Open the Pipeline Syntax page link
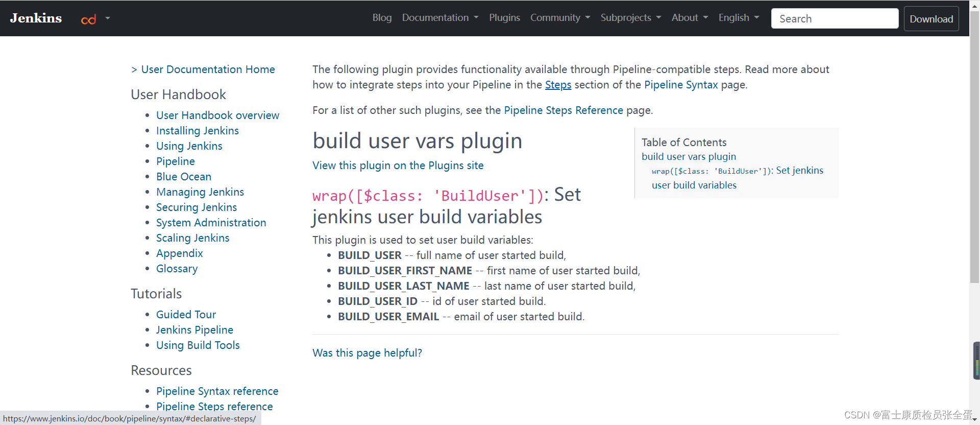The height and width of the screenshot is (425, 980). click(x=681, y=85)
